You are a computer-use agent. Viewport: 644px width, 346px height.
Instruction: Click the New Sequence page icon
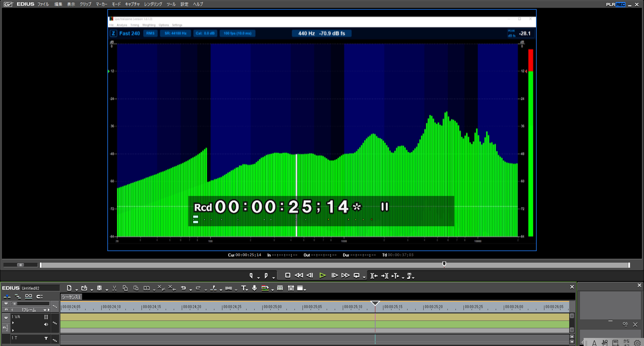tap(69, 288)
